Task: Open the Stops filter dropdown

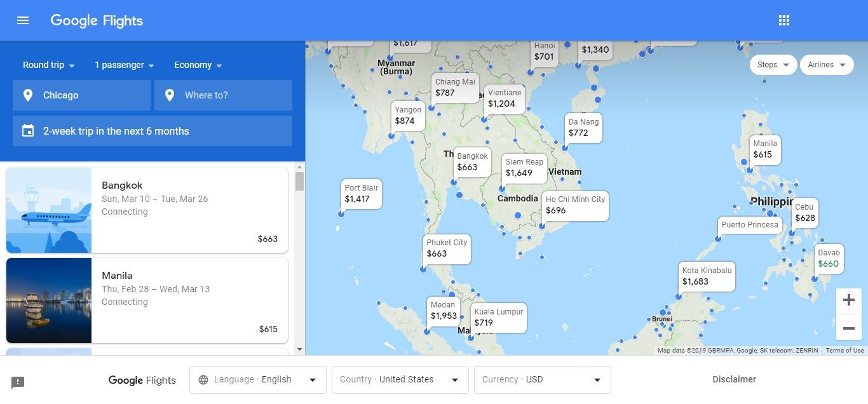Action: (x=773, y=65)
